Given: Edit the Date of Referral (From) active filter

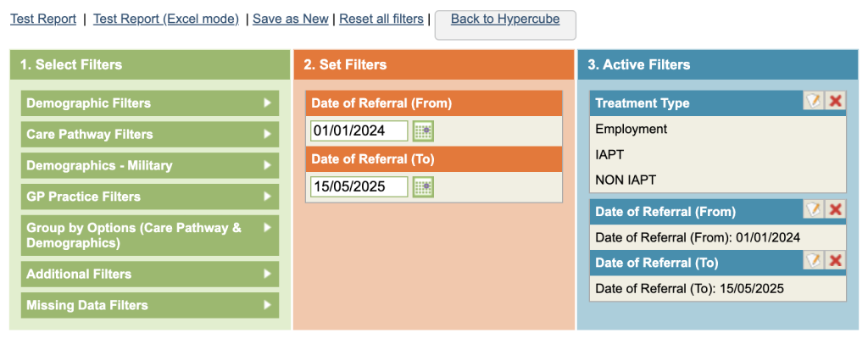Looking at the screenshot, I should [x=814, y=210].
